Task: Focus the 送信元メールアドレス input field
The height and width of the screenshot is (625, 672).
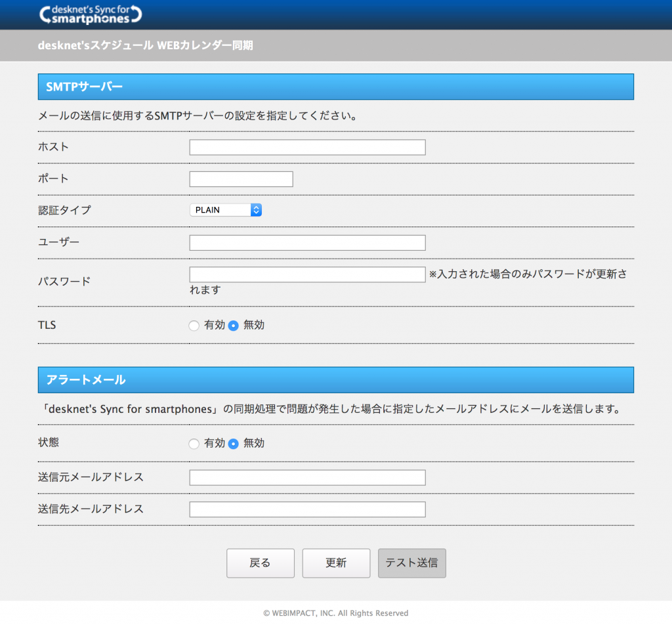Action: [x=307, y=477]
